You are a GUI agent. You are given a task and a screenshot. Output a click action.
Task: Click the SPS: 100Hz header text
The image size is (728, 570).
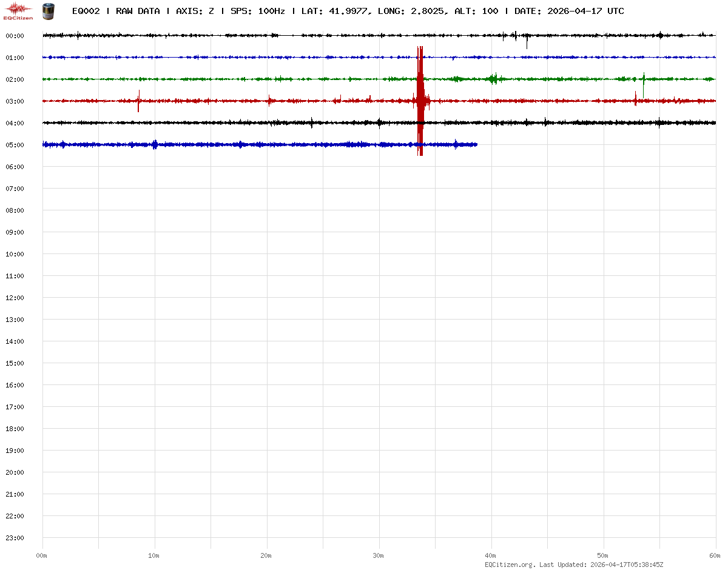point(257,11)
